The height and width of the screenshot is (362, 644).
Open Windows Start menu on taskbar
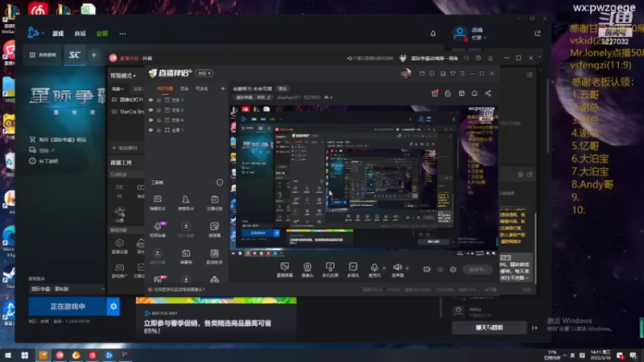(8, 355)
